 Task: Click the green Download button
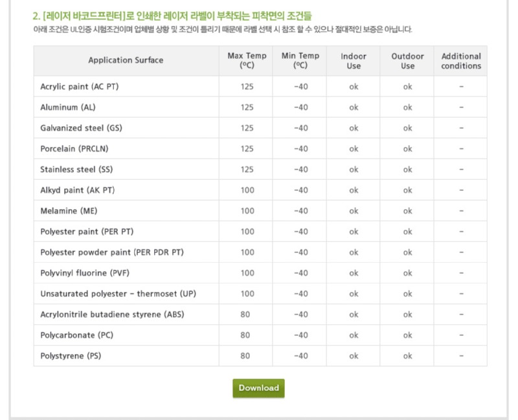coord(258,388)
